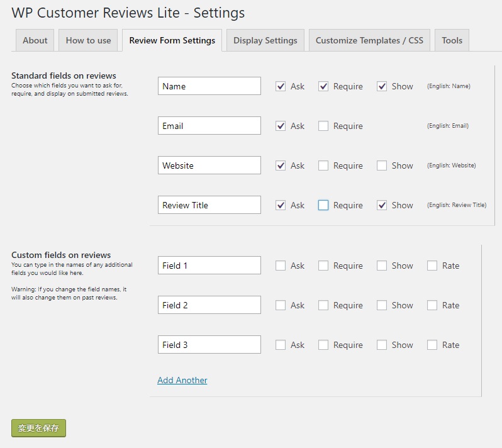Check Rate for Field 2
The width and height of the screenshot is (502, 448).
(x=432, y=305)
